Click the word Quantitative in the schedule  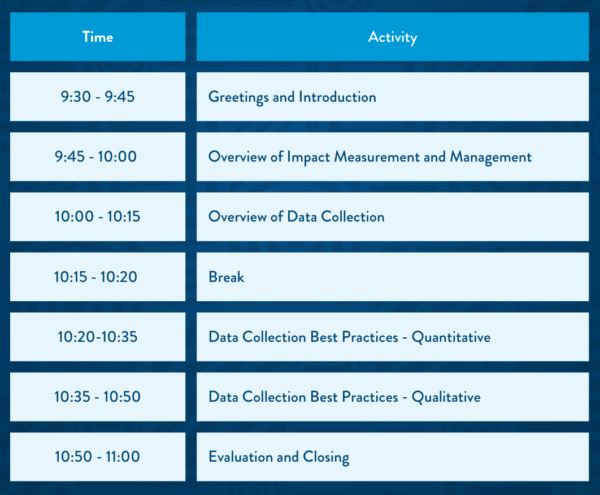click(451, 337)
